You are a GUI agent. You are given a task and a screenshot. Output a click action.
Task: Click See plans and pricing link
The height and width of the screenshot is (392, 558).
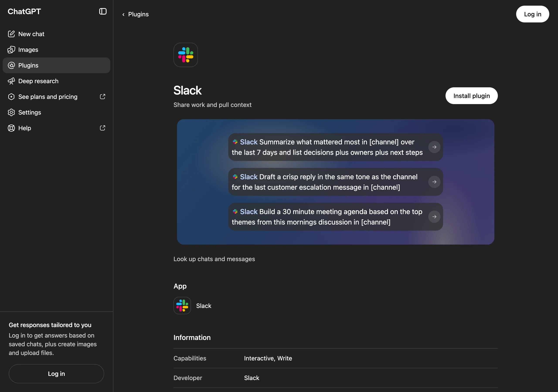coord(56,97)
